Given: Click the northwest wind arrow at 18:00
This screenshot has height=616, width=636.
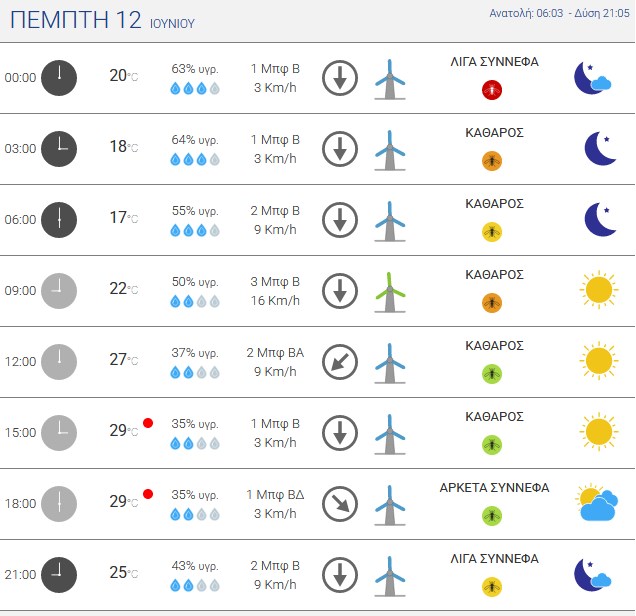Looking at the screenshot, I should 340,504.
